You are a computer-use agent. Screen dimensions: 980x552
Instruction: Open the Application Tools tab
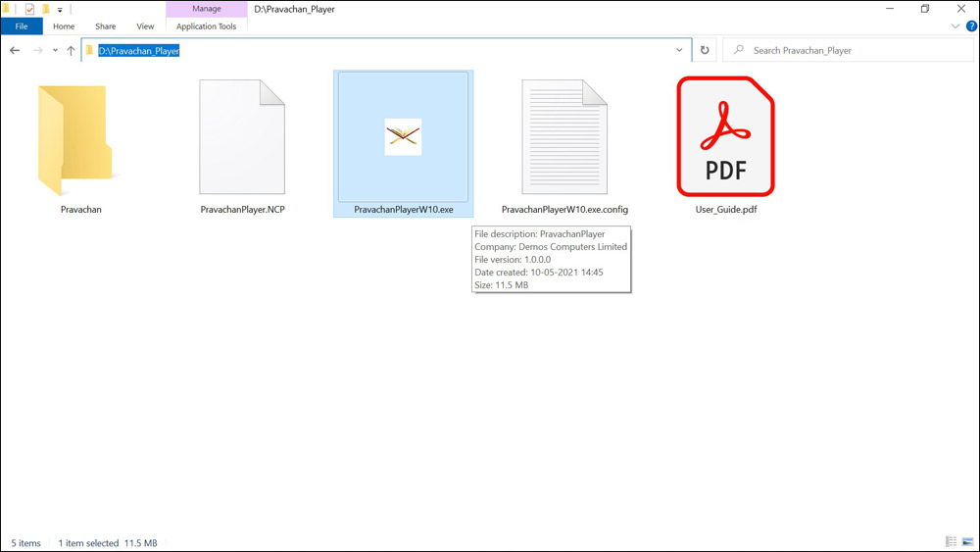206,26
